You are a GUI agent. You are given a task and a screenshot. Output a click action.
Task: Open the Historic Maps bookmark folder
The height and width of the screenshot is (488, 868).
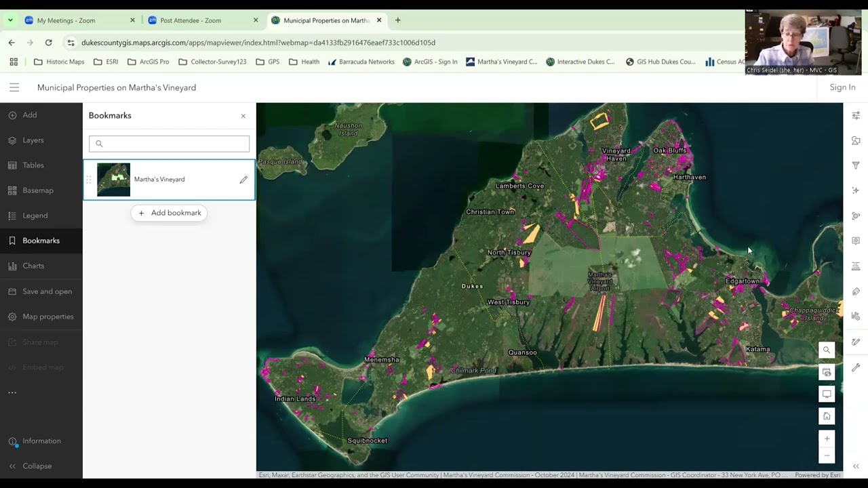tap(59, 62)
